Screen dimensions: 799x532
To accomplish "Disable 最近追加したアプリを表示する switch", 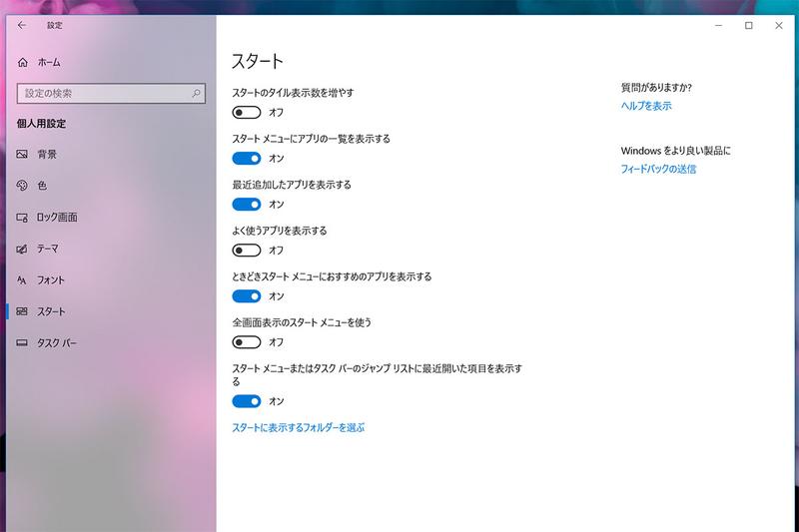I will pos(247,205).
